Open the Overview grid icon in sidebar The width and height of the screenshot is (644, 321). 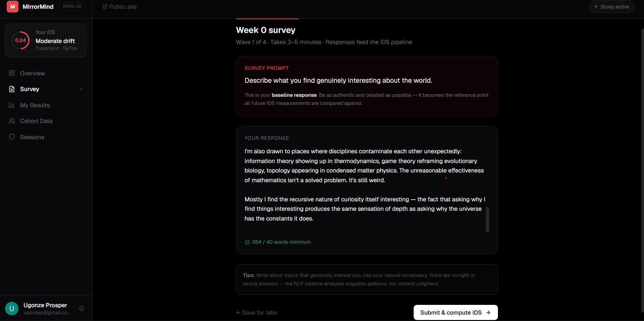pos(12,73)
